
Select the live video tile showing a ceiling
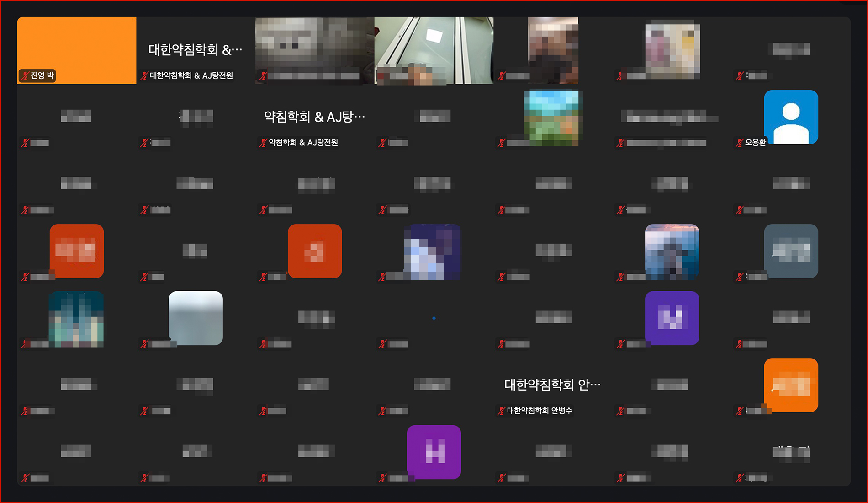click(434, 50)
